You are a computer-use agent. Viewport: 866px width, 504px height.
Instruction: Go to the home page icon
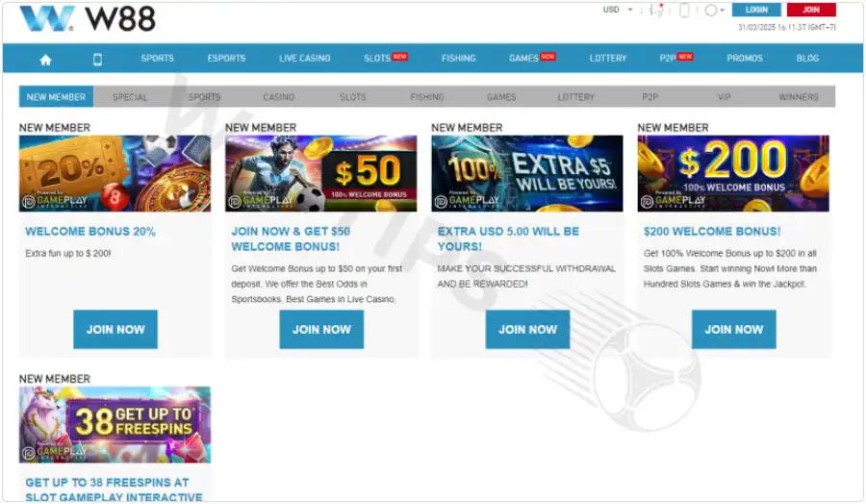(46, 60)
